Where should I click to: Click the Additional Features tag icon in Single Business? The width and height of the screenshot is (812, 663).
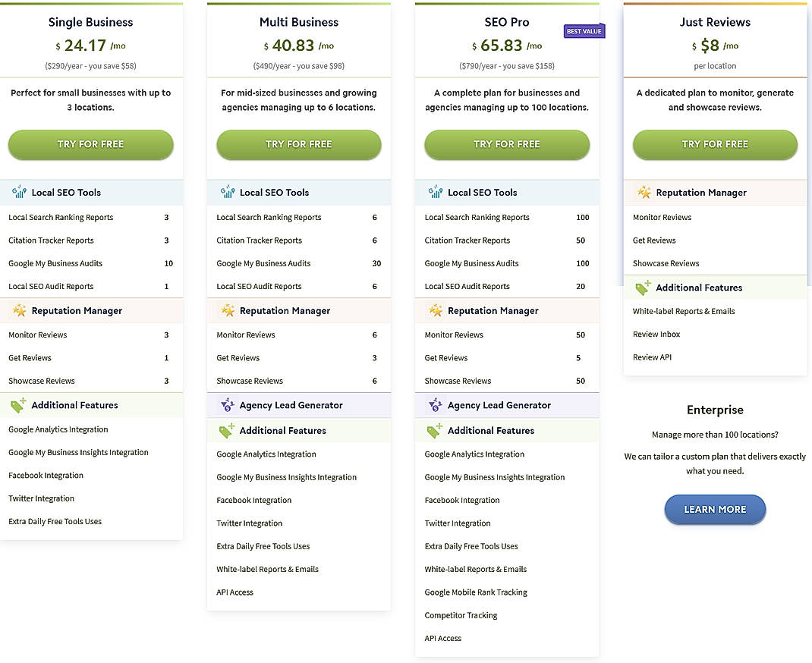click(x=19, y=405)
